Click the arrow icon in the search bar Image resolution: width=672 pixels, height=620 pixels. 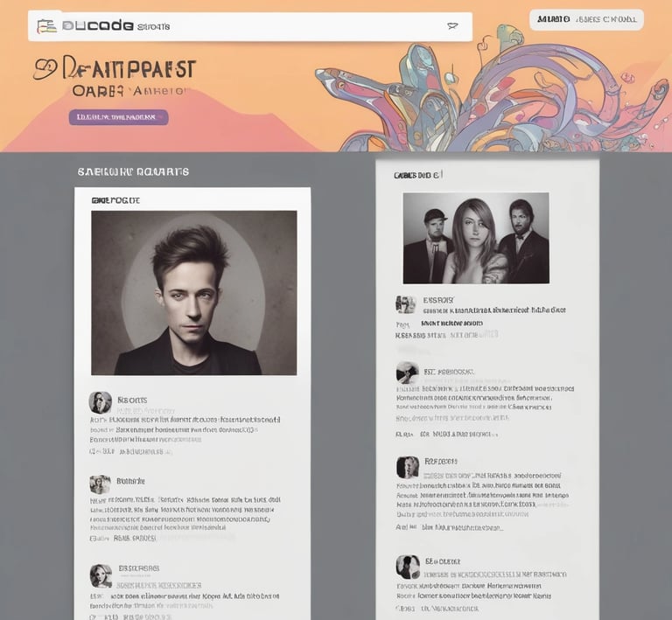click(452, 26)
